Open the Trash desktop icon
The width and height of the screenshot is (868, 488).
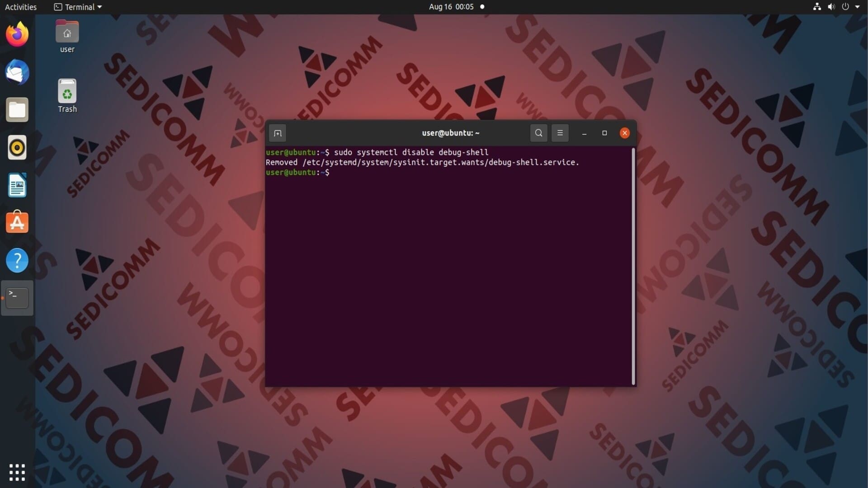[67, 96]
